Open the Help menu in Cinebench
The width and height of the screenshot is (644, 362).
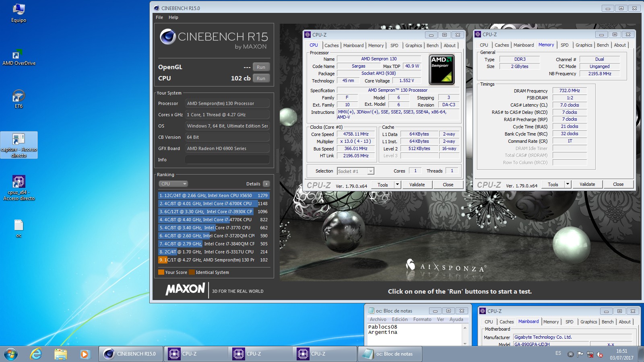pos(173,17)
